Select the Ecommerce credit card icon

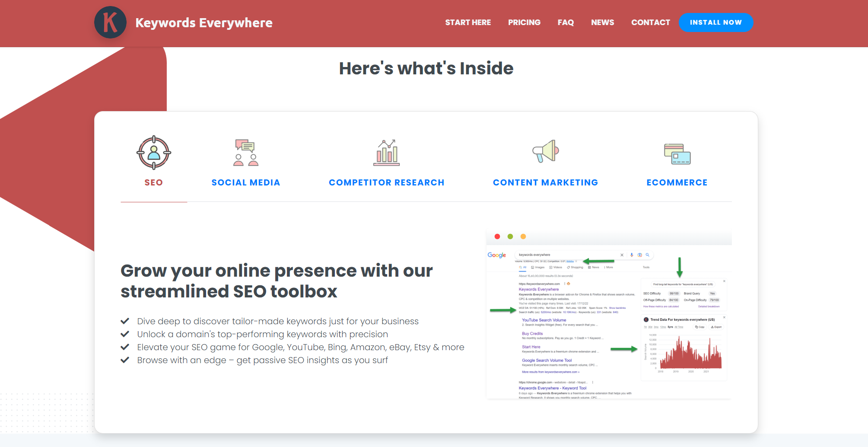point(677,154)
